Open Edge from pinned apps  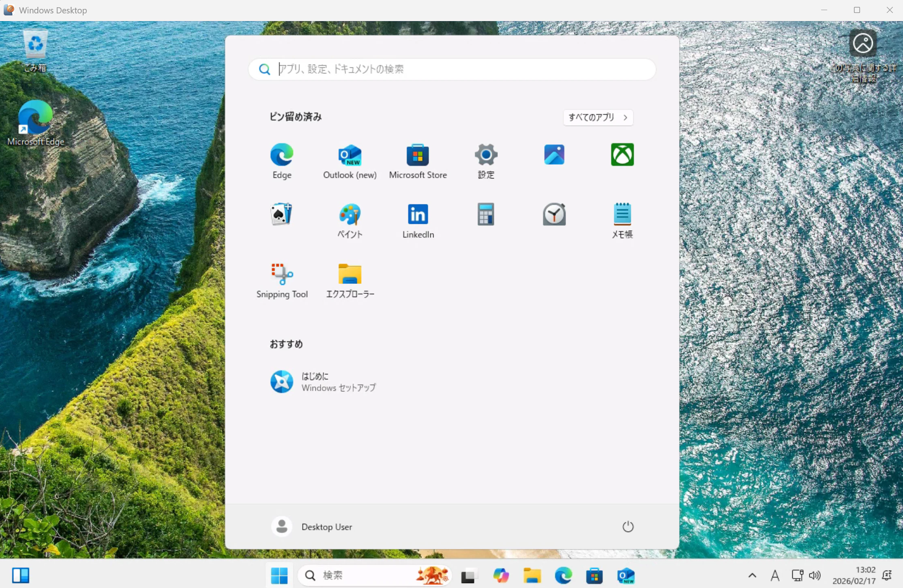(282, 161)
